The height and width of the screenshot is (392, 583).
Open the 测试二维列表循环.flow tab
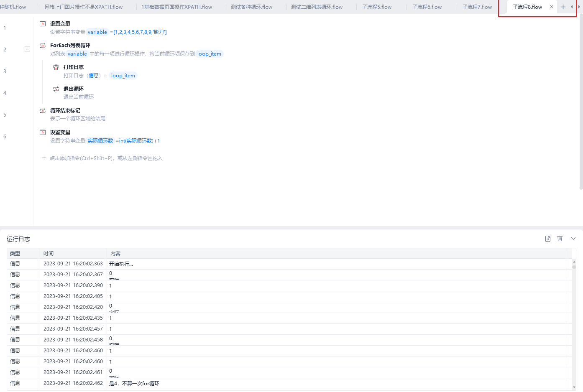pos(317,7)
